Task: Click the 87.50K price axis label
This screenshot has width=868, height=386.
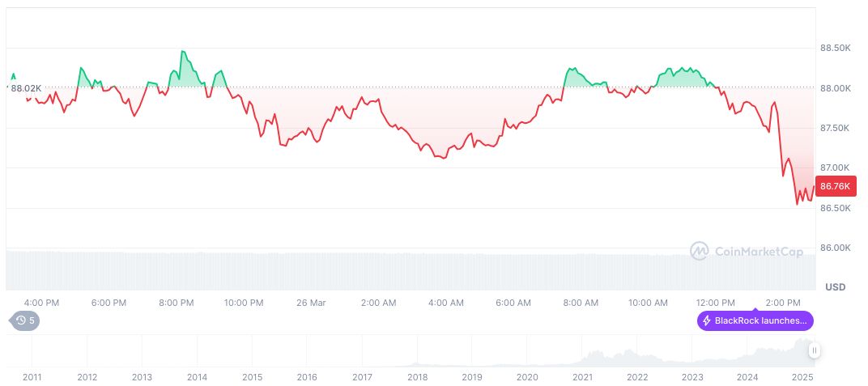Action: [x=835, y=129]
